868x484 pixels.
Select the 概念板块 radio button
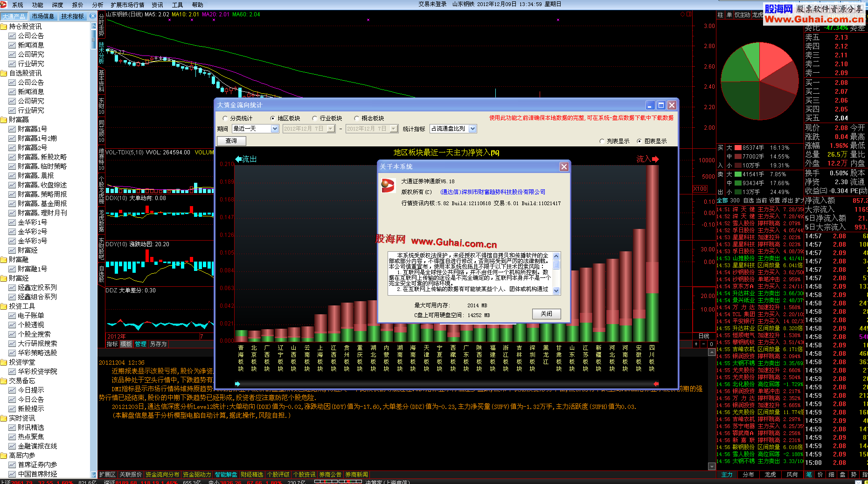point(357,118)
